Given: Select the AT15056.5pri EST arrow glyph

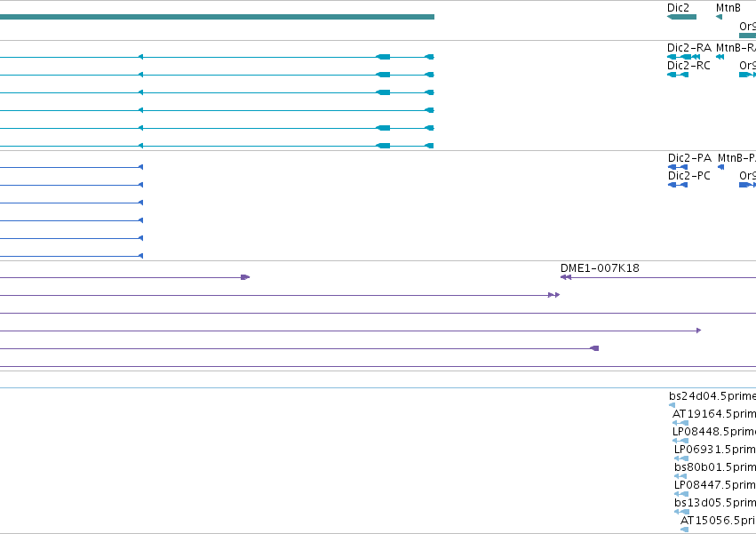Looking at the screenshot, I should 684,530.
